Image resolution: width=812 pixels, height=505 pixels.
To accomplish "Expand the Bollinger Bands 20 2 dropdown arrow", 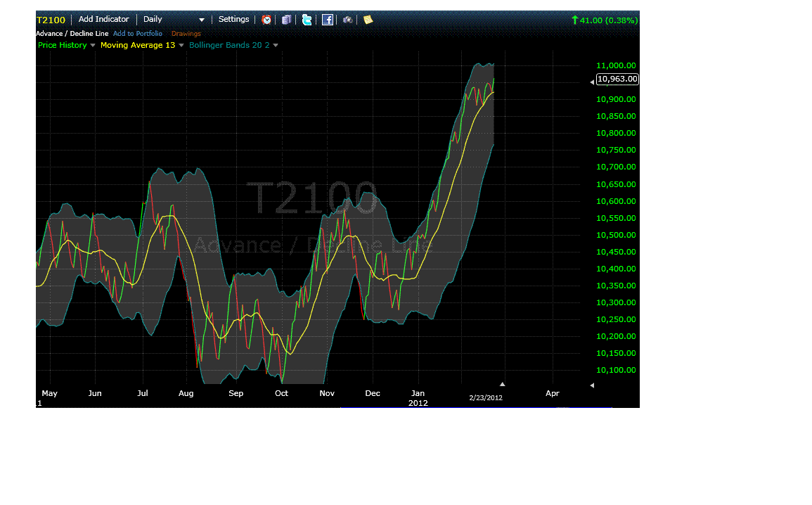I will coord(276,45).
